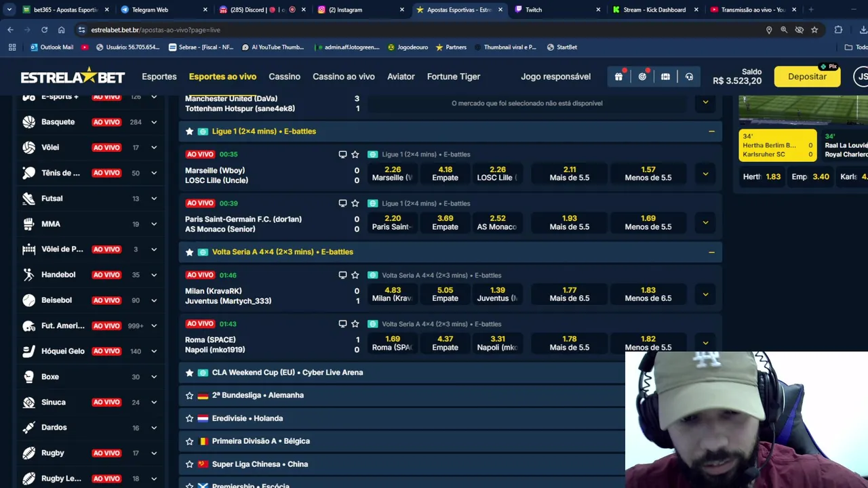Expand more markets for Milan vs Juventus
Viewport: 868px width, 488px height.
[x=705, y=294]
